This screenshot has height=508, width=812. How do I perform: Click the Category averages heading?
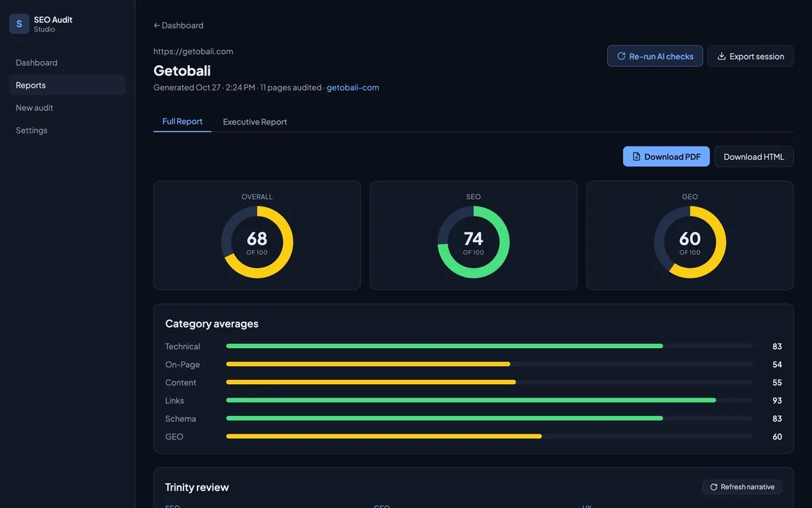(212, 324)
